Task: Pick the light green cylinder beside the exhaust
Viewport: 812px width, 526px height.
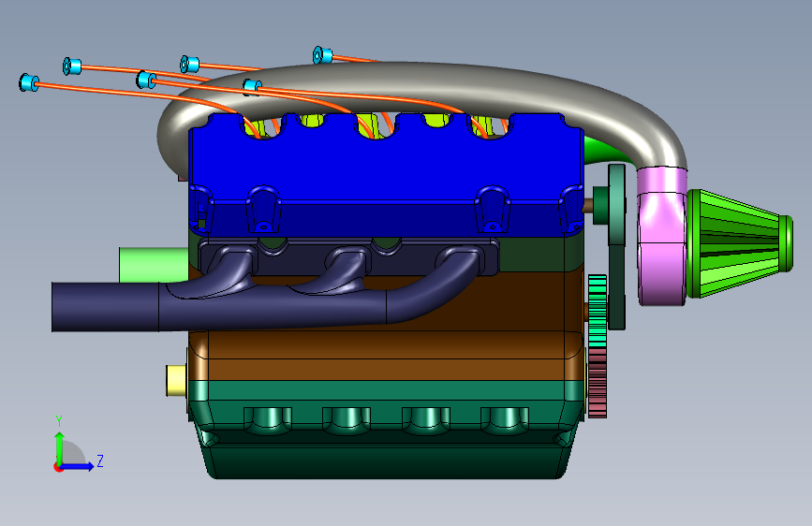Action: (154, 265)
